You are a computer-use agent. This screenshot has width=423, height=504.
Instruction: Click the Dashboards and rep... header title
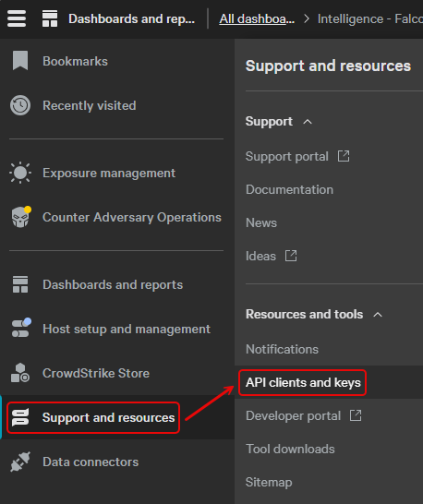(x=131, y=19)
